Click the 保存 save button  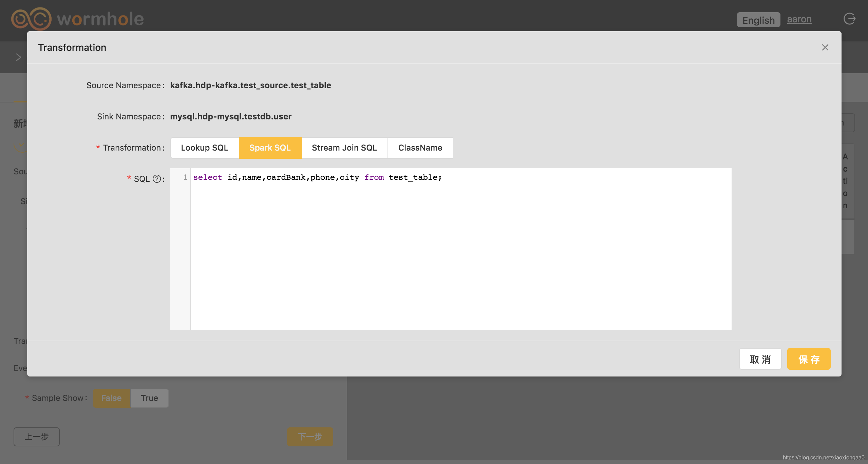coord(809,359)
